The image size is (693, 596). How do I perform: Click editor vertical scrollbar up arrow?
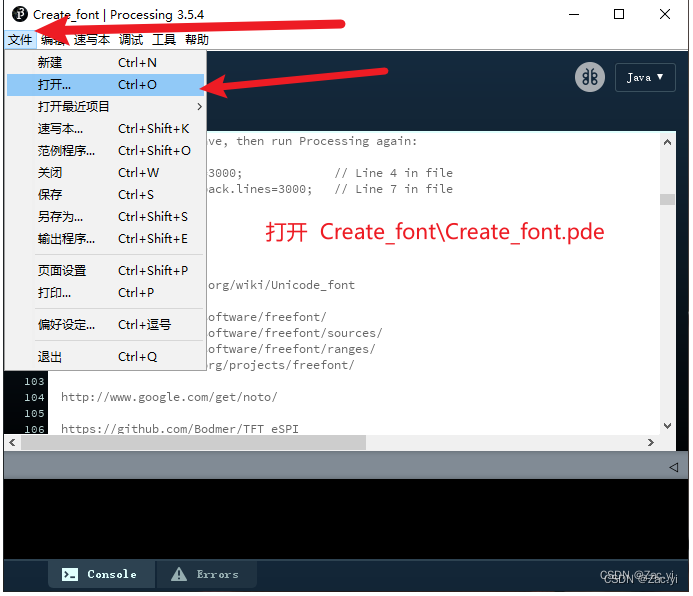tap(667, 142)
